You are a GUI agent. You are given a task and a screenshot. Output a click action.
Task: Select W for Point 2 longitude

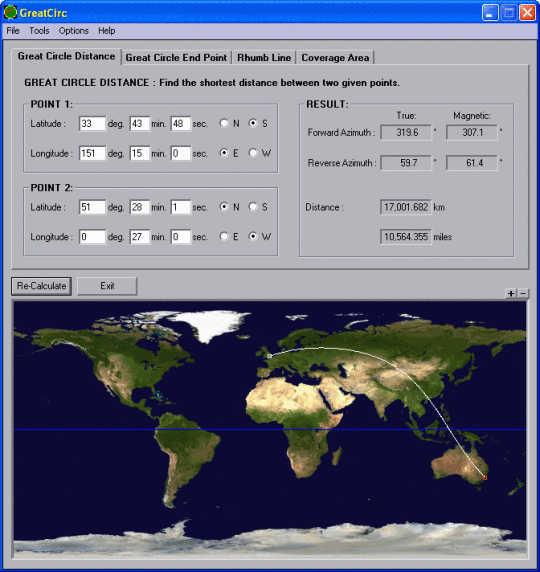click(252, 236)
